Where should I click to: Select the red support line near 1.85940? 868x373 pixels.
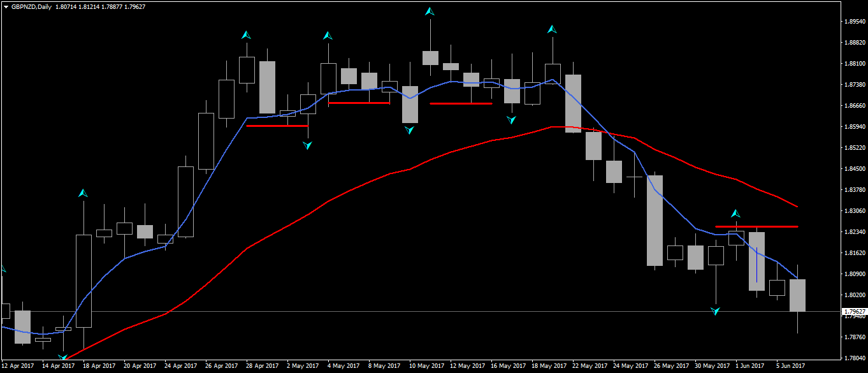click(277, 126)
